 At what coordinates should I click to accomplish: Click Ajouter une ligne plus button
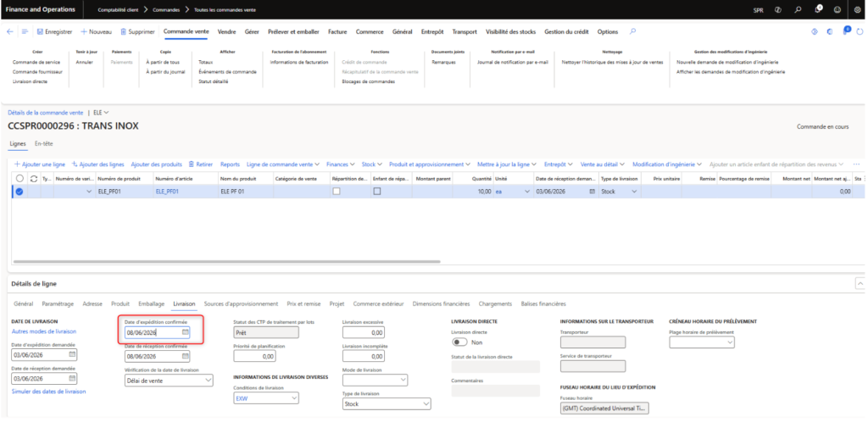coord(39,164)
